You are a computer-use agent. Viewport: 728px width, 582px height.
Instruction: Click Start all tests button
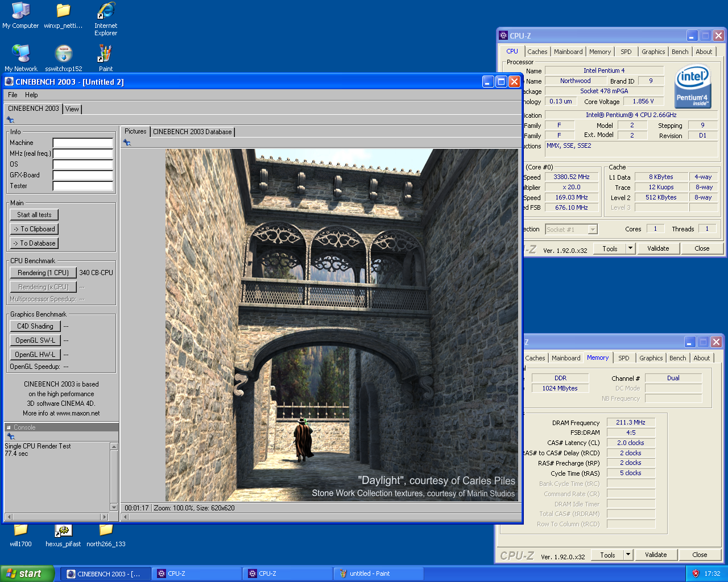coord(34,215)
